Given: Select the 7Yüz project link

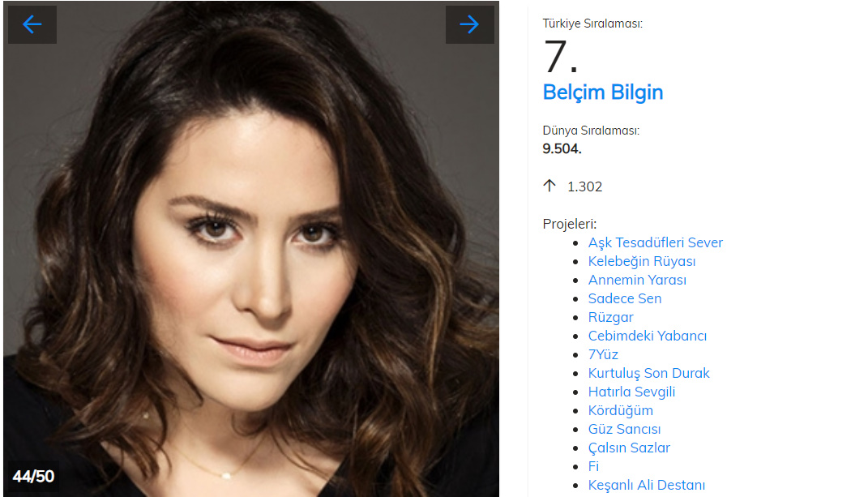Looking at the screenshot, I should coord(603,354).
